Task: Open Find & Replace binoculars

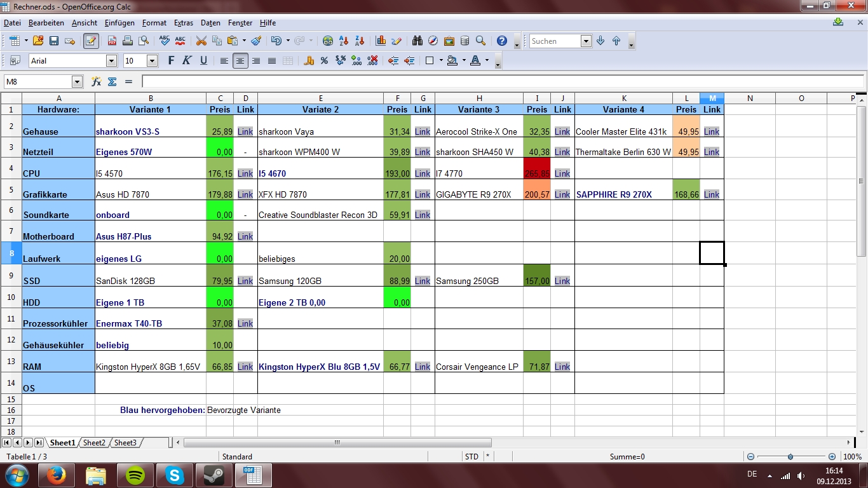Action: (417, 41)
